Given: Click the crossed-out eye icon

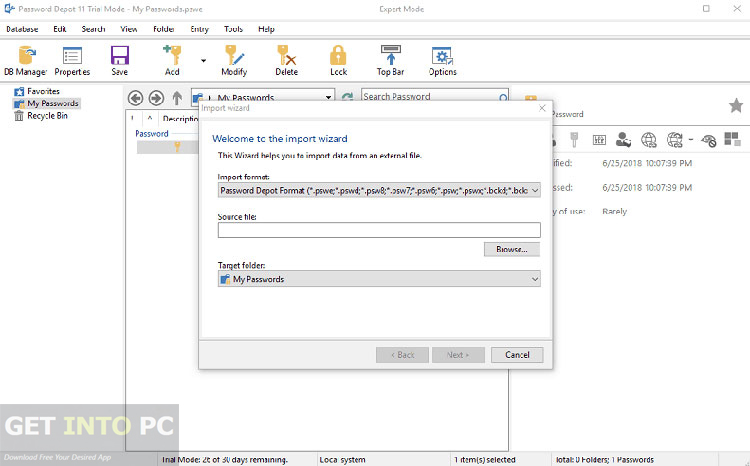Looking at the screenshot, I should pos(708,140).
